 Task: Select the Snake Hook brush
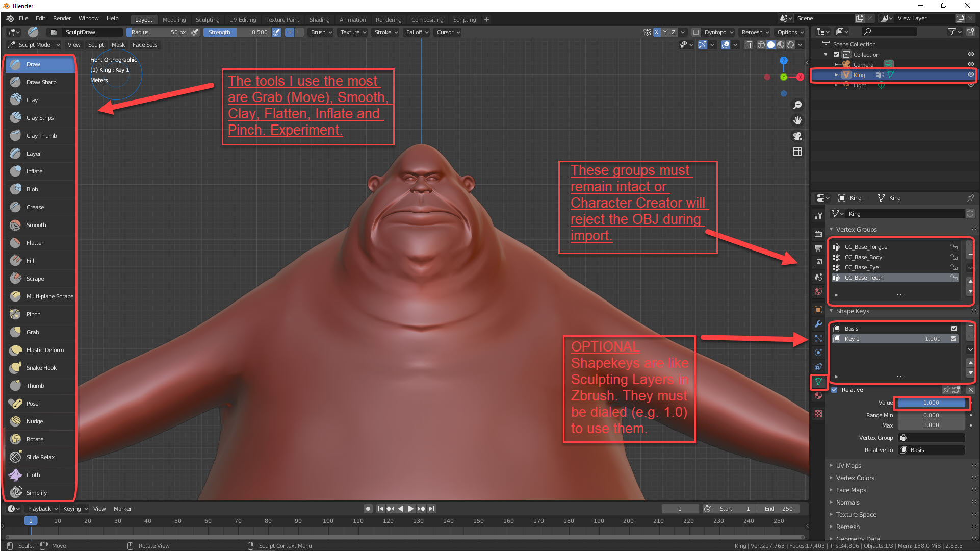coord(41,368)
